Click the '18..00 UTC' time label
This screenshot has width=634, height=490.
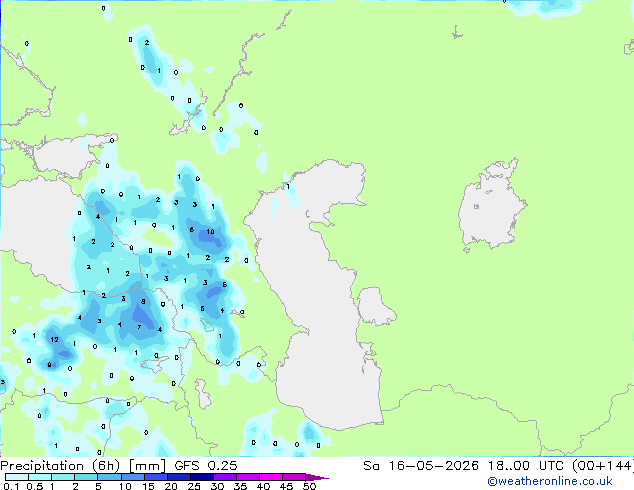click(x=528, y=466)
